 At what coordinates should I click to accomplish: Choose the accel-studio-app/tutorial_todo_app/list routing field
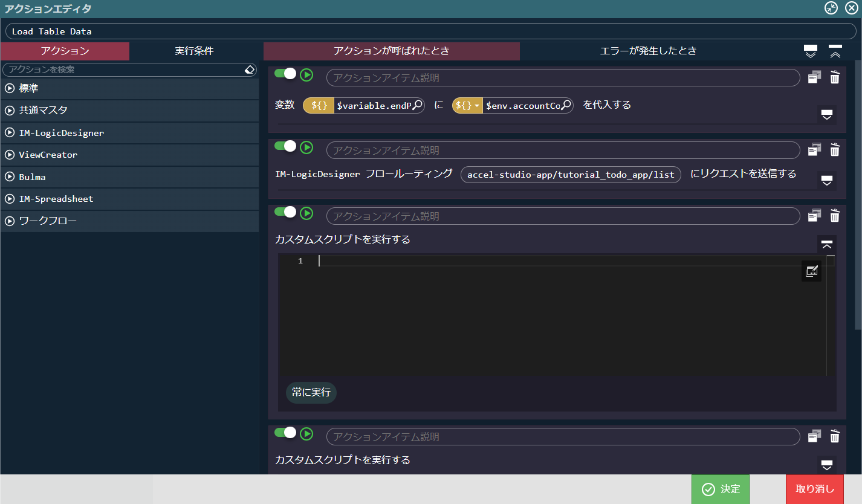[571, 174]
